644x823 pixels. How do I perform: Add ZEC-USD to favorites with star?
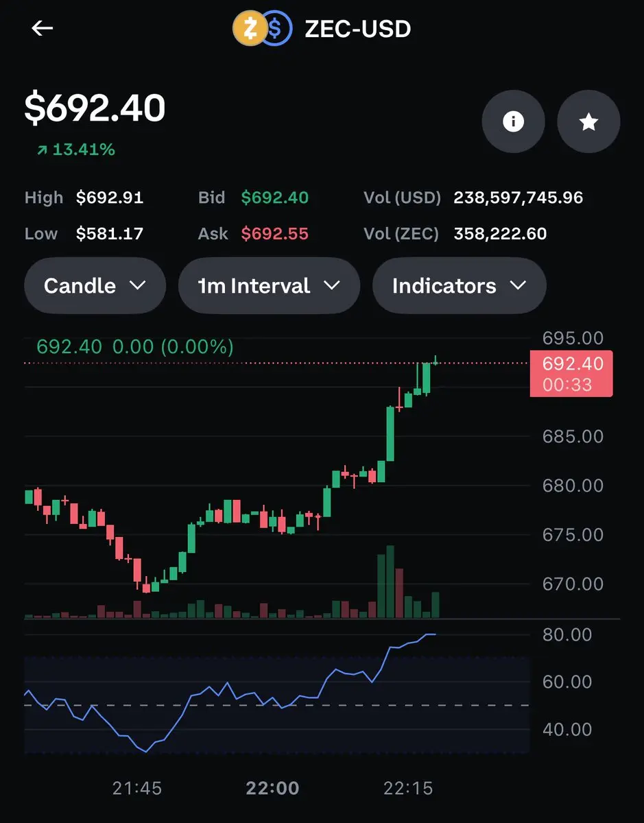(x=588, y=121)
